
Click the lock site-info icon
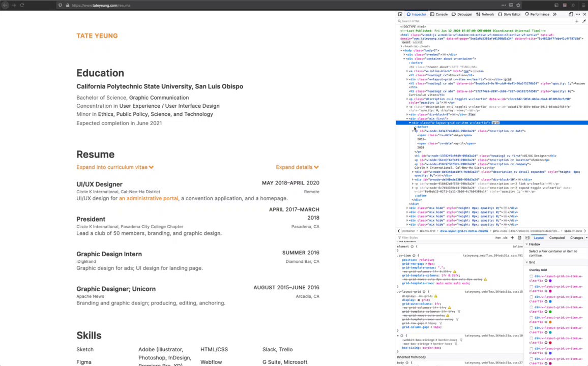(x=68, y=5)
